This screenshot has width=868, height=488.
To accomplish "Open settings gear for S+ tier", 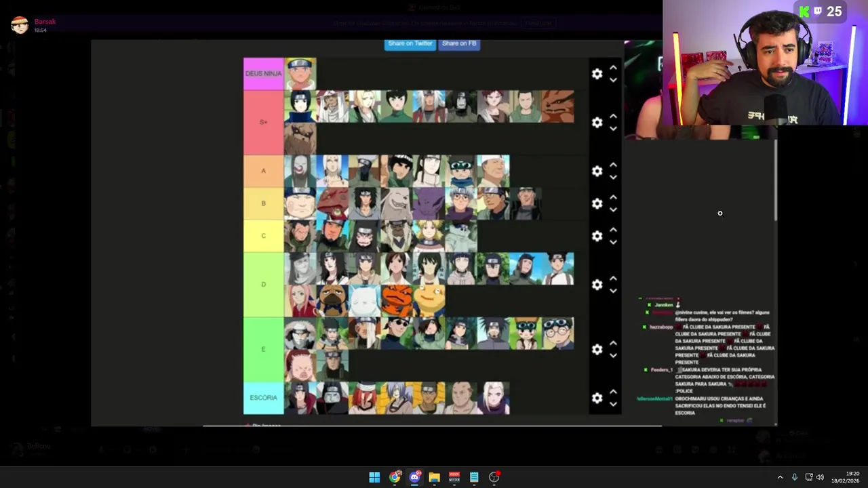I will click(597, 123).
